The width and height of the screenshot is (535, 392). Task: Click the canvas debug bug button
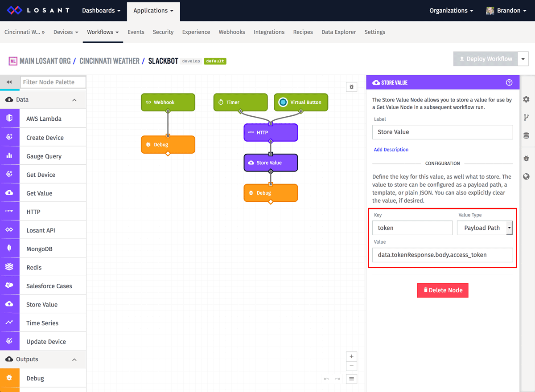352,87
